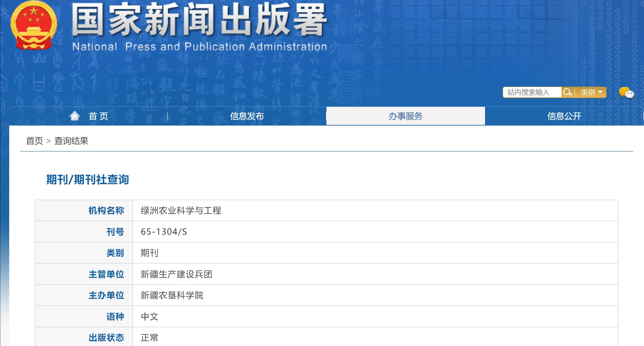Select the value 新疆生产建设兵团
644x346 pixels.
[x=177, y=274]
